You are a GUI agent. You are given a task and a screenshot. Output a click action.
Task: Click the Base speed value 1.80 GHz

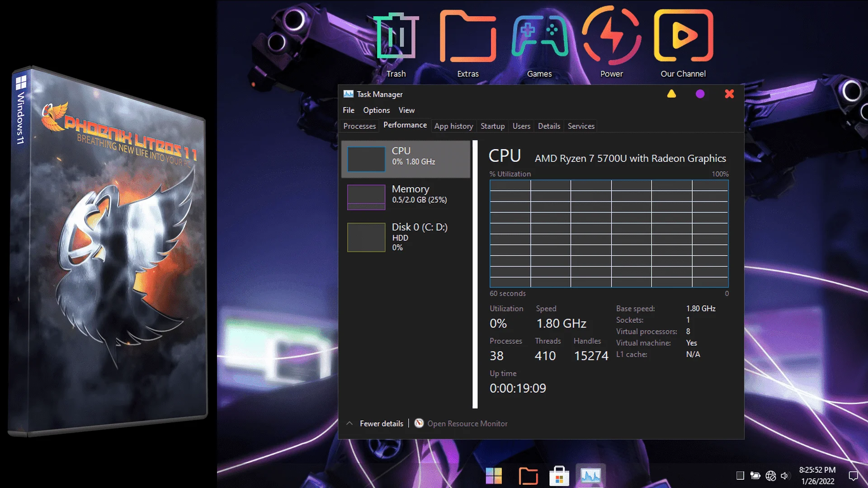(x=701, y=309)
